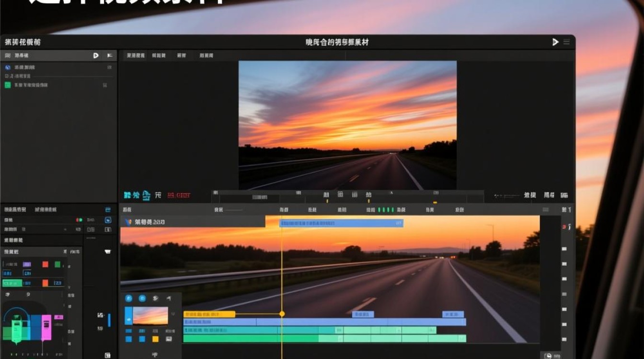Select the teal track clip on the timeline
The height and width of the screenshot is (359, 644).
point(310,330)
